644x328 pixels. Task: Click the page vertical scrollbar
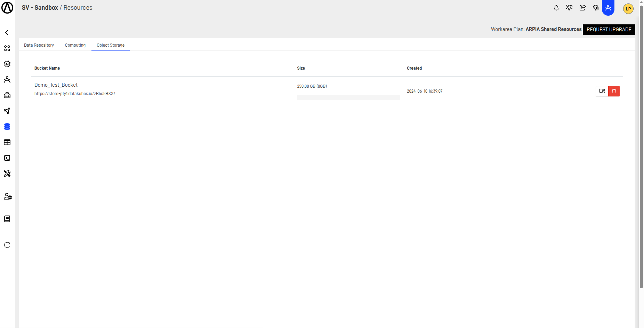pyautogui.click(x=641, y=147)
